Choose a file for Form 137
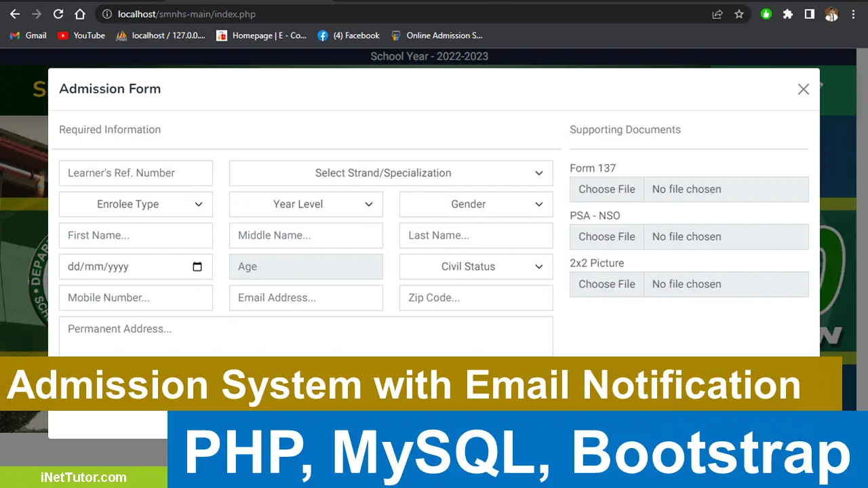This screenshot has height=488, width=868. pos(606,189)
